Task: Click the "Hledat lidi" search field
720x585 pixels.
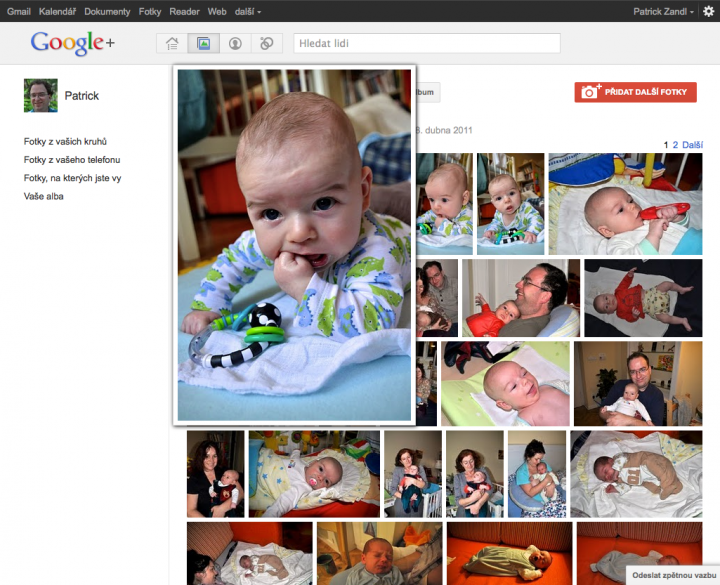Action: (x=426, y=43)
